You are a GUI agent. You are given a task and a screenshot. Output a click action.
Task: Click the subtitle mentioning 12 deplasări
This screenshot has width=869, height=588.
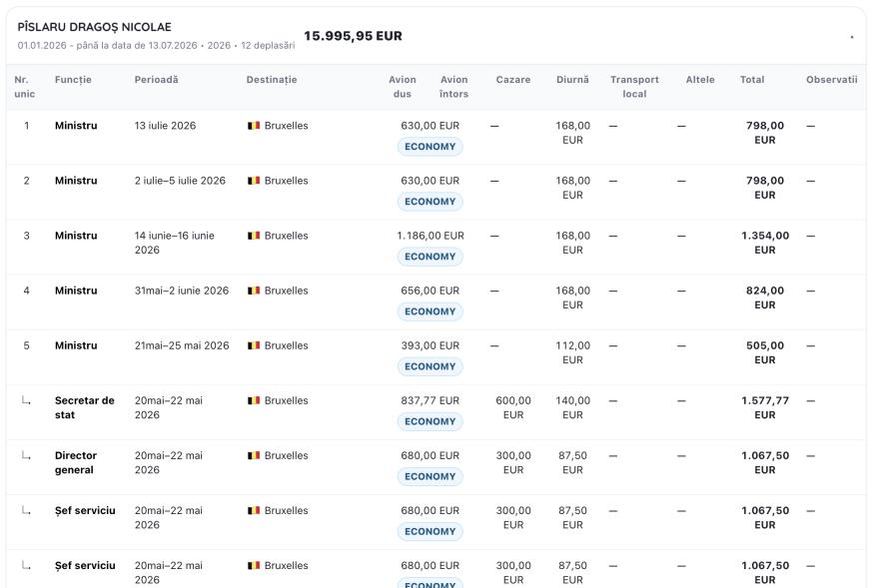click(156, 45)
